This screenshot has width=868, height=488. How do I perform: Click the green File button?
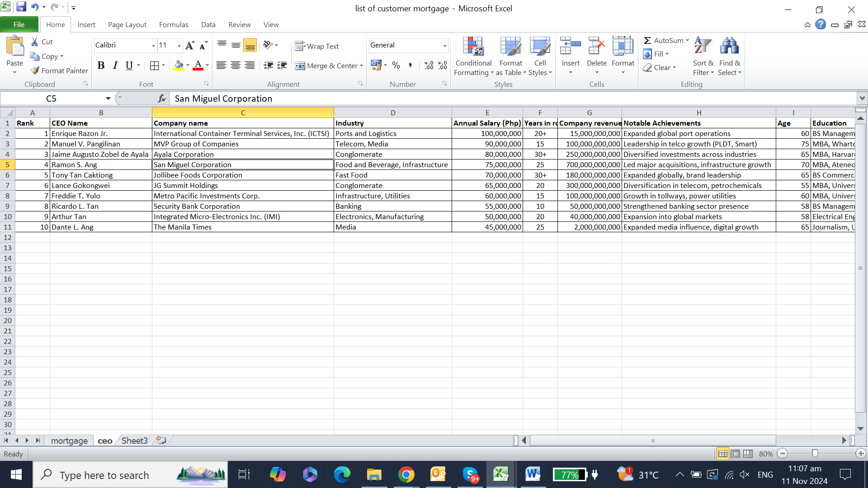click(x=19, y=24)
